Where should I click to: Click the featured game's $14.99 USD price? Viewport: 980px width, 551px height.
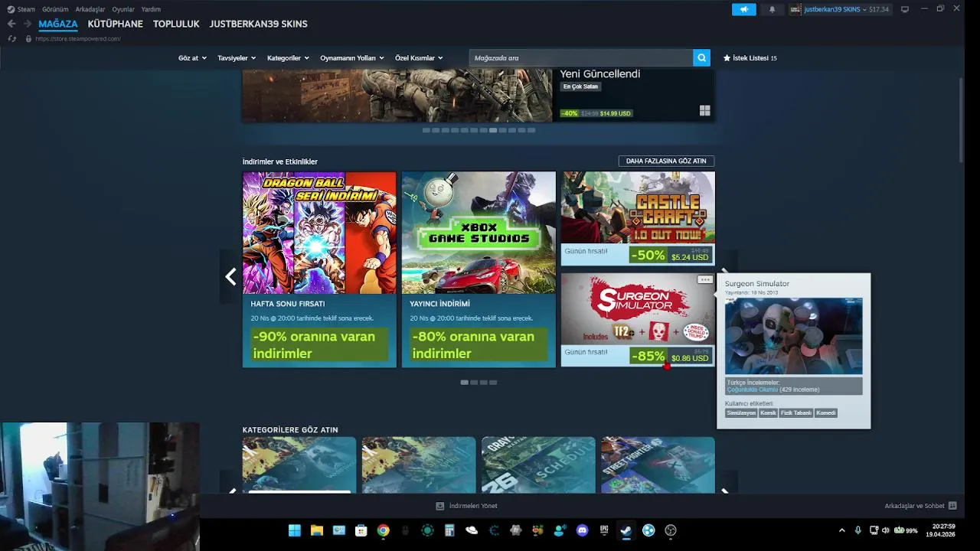[615, 113]
